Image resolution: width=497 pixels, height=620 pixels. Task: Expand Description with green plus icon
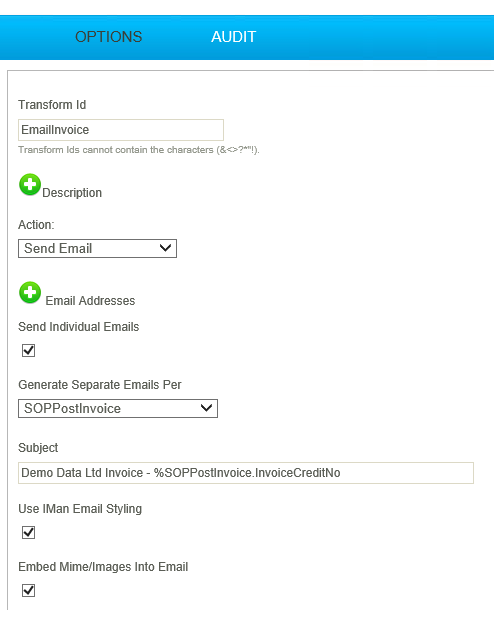(x=30, y=185)
